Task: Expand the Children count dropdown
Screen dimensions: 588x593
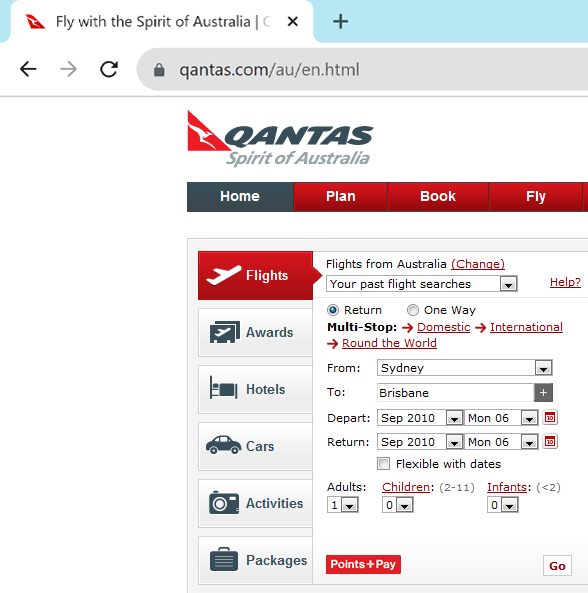Action: [398, 505]
